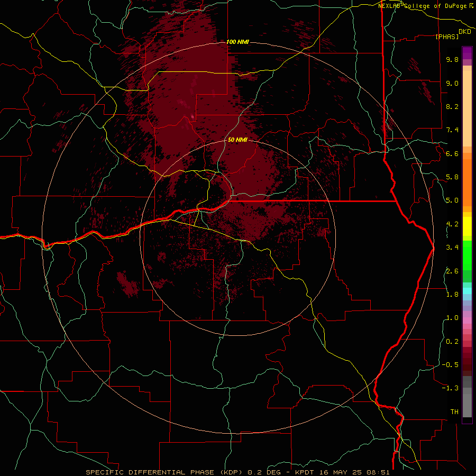This screenshot has height=476, width=476.
Task: Click the 9.8 scale value
Action: point(452,59)
